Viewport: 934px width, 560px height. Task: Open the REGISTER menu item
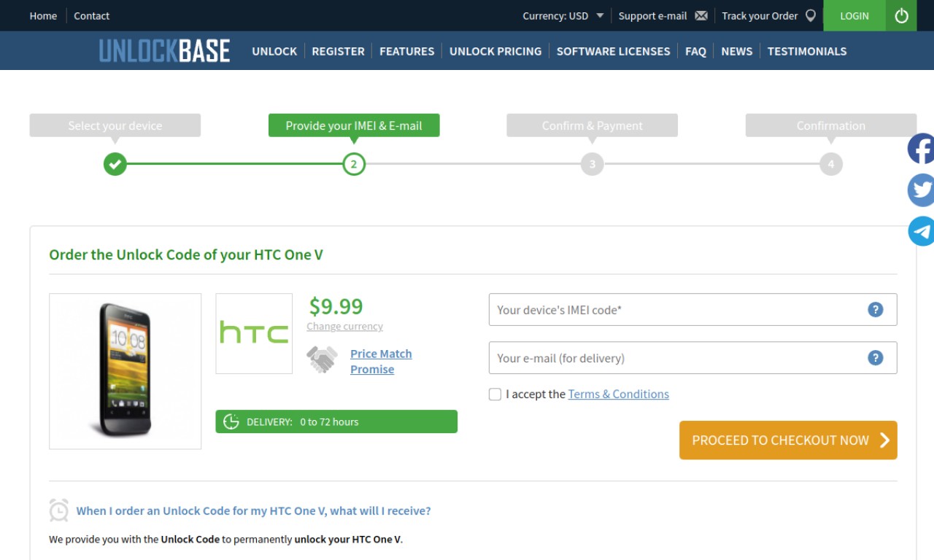click(338, 51)
